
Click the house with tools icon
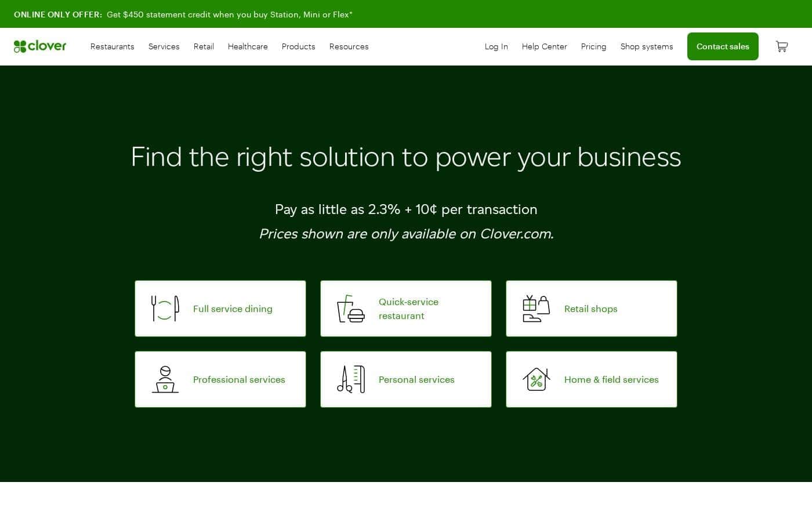coord(536,379)
